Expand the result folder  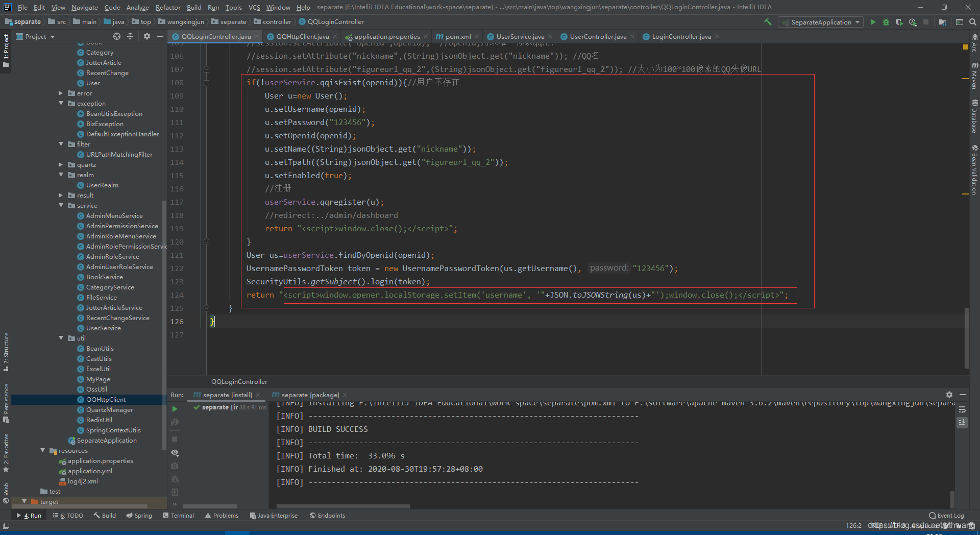[x=61, y=196]
